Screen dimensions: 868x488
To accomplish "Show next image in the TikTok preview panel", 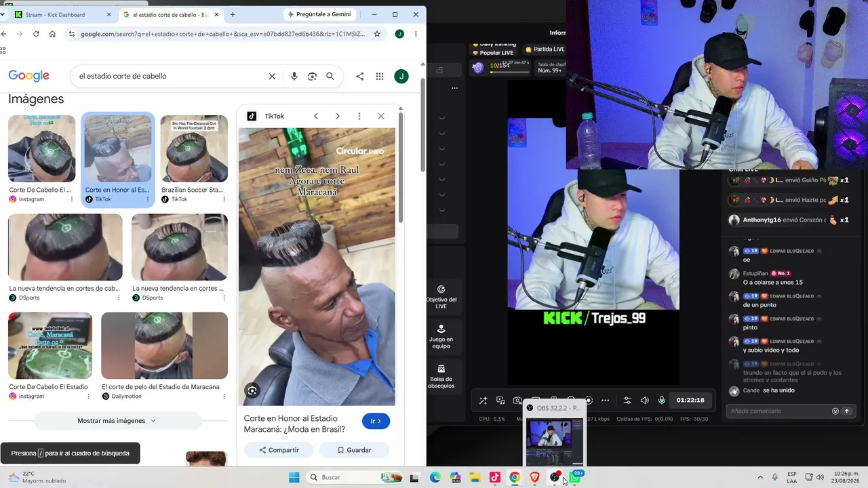I will [x=338, y=116].
